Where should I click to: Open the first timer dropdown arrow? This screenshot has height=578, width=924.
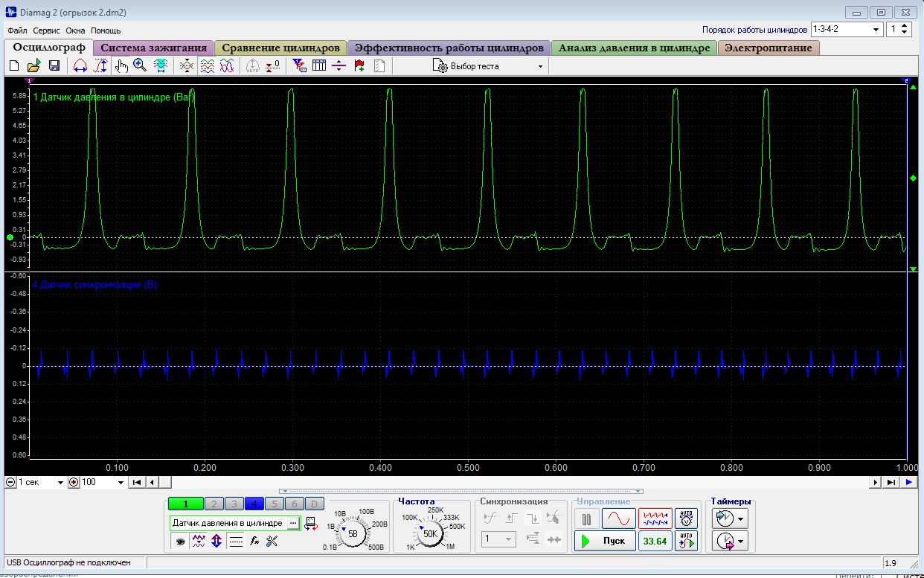click(x=742, y=518)
